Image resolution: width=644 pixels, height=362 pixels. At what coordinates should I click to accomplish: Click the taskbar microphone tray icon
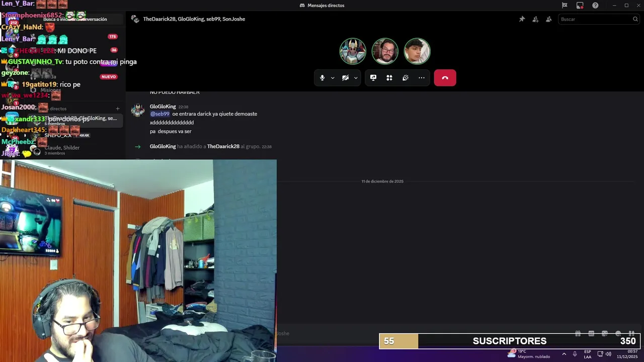(x=575, y=354)
